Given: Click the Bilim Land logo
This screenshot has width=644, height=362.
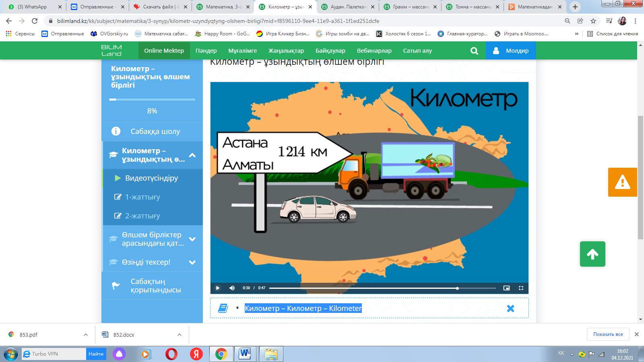Looking at the screenshot, I should tap(111, 51).
